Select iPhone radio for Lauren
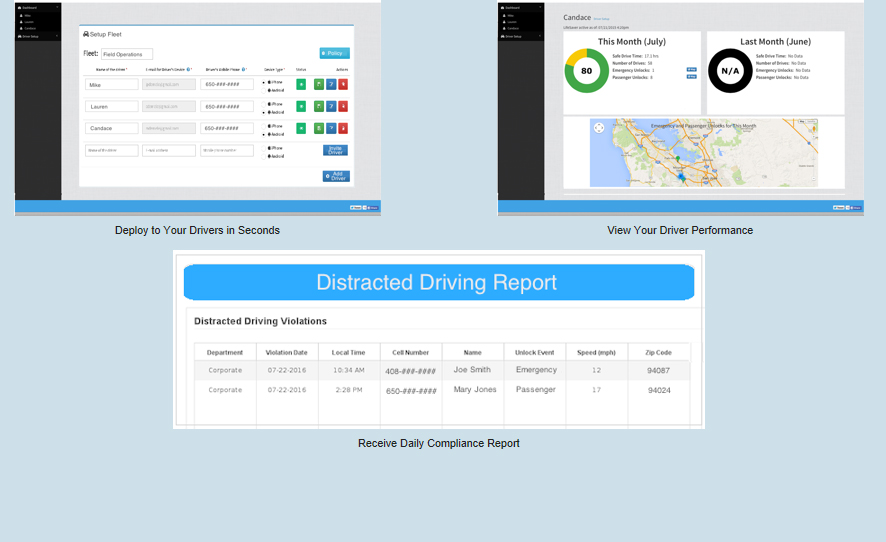886x542 pixels. 264,104
